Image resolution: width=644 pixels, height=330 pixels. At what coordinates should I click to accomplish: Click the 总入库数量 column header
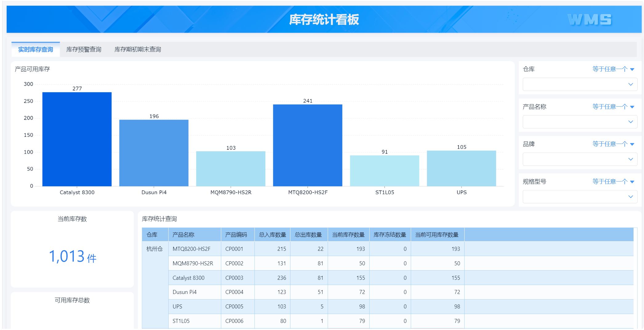272,234
